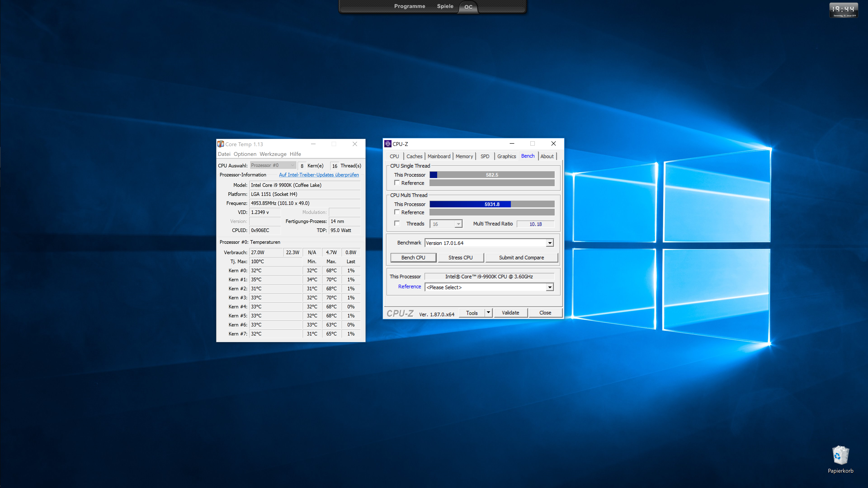Open the Tools dropdown arrow
This screenshot has height=488, width=868.
[488, 312]
